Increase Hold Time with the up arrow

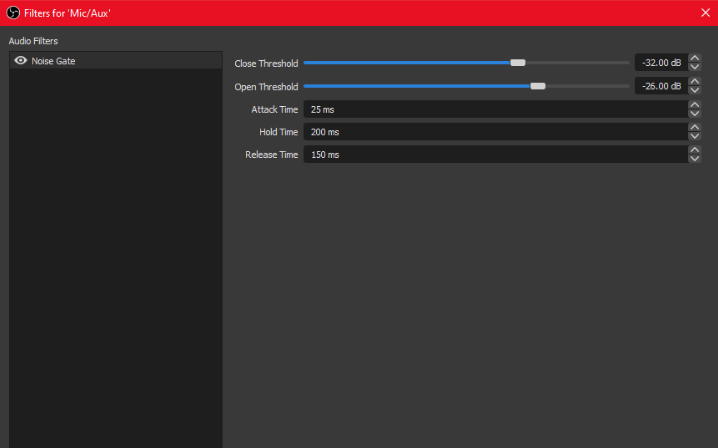click(694, 127)
